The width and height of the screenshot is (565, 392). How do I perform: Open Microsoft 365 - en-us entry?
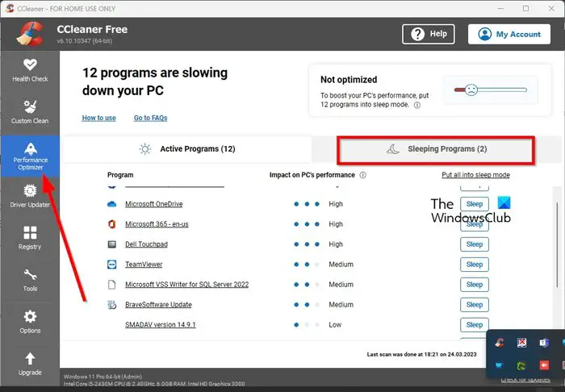click(x=157, y=224)
